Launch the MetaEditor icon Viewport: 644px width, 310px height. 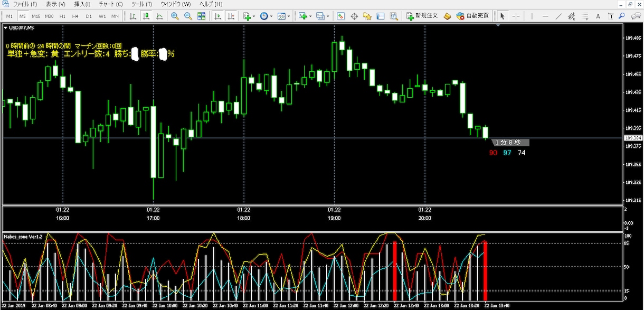pyautogui.click(x=448, y=16)
